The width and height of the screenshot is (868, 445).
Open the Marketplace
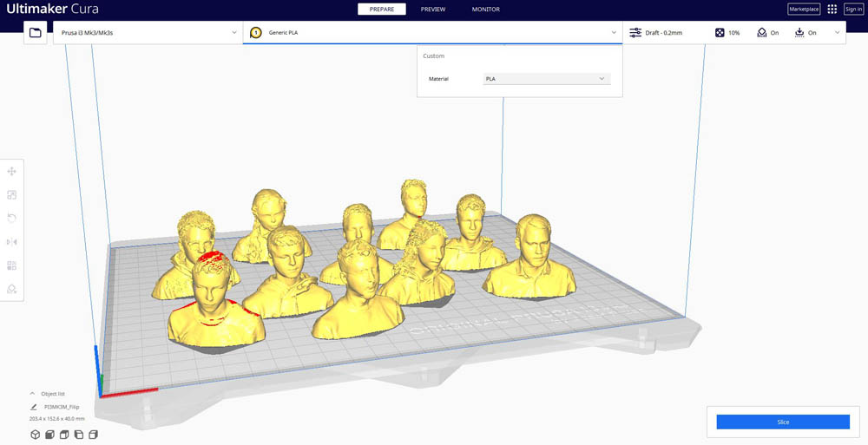(x=804, y=9)
